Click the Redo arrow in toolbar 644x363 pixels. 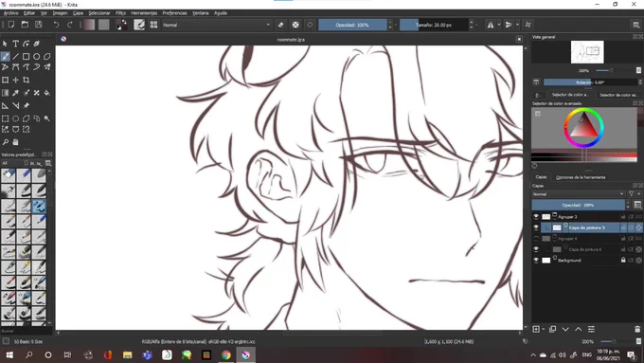pyautogui.click(x=70, y=25)
